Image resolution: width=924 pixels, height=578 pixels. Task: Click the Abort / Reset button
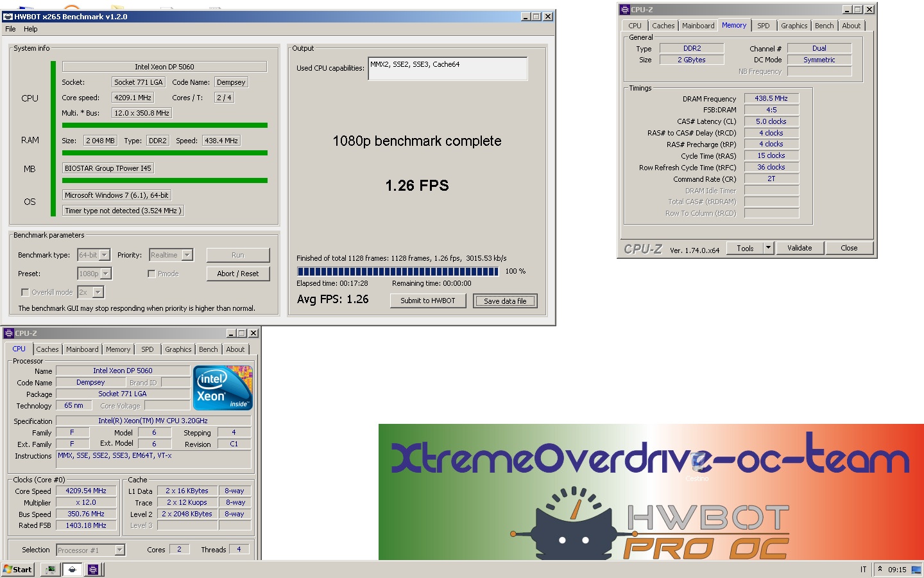coord(238,274)
